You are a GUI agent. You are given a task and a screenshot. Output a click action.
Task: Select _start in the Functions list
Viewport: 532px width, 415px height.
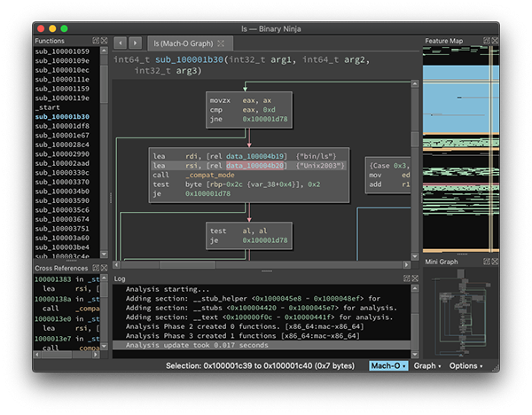point(49,107)
